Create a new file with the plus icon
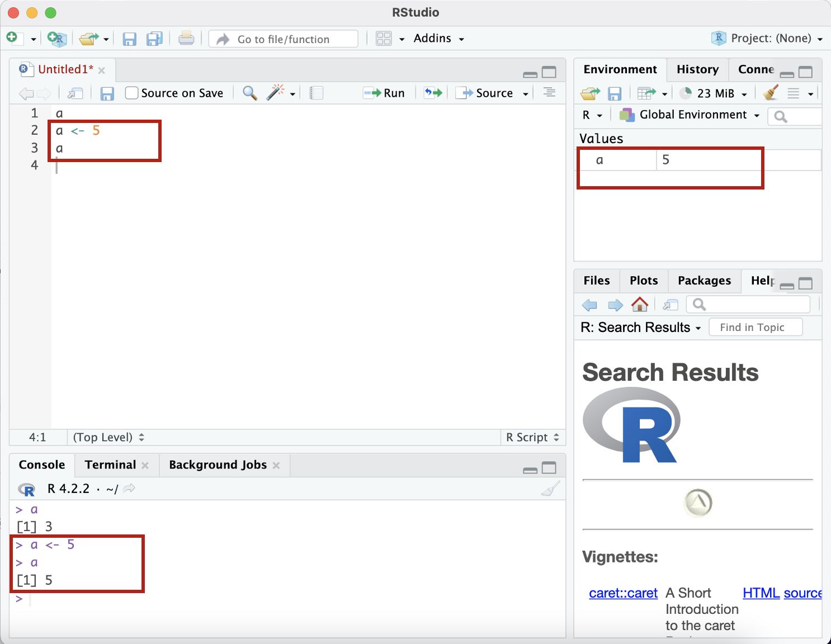The width and height of the screenshot is (831, 644). click(x=12, y=38)
